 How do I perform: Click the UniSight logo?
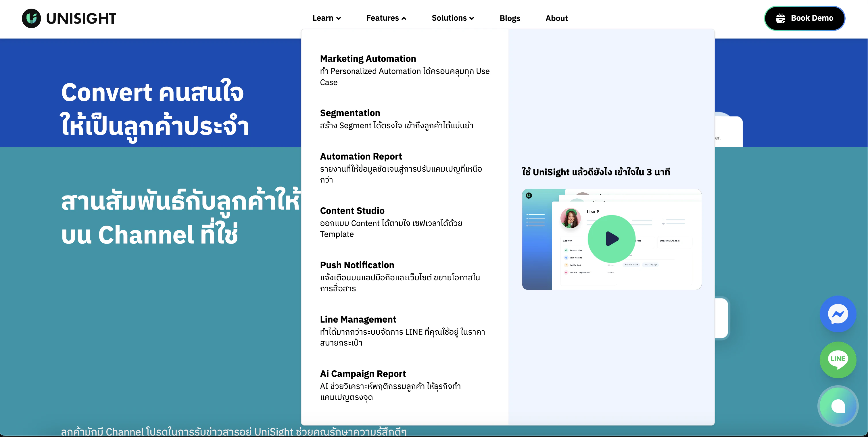(x=68, y=18)
